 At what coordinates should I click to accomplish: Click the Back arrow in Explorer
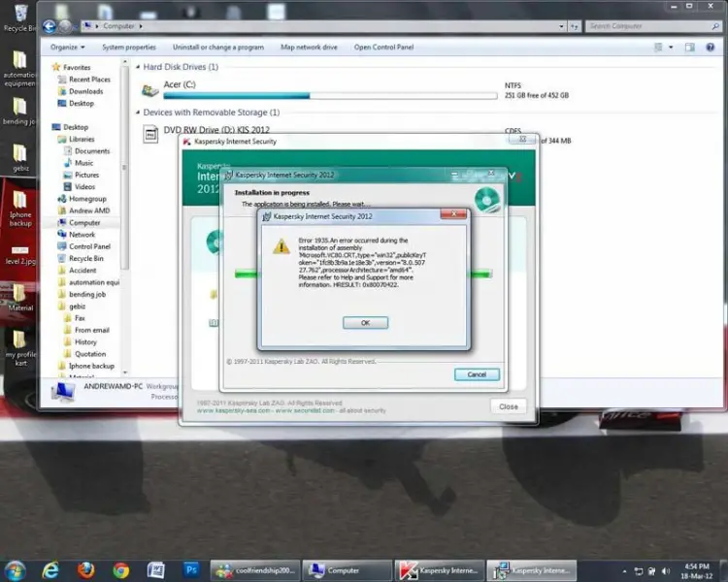click(x=49, y=26)
